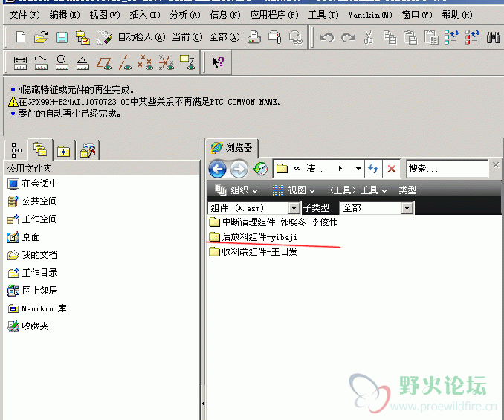Screen dimensions: 504x420
Task: Open 在会话中 in common folders
Action: [x=32, y=184]
